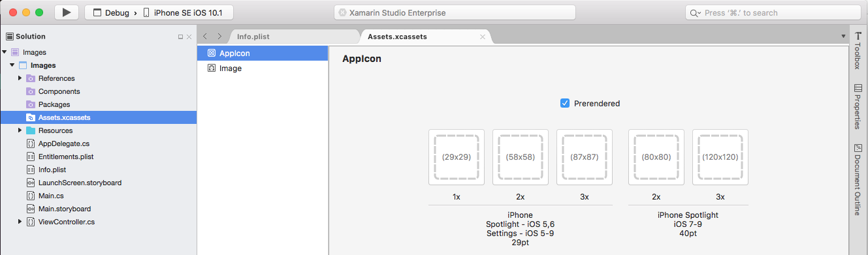Select the iPhone SE iOS 10.1 target
The width and height of the screenshot is (868, 255).
(184, 12)
